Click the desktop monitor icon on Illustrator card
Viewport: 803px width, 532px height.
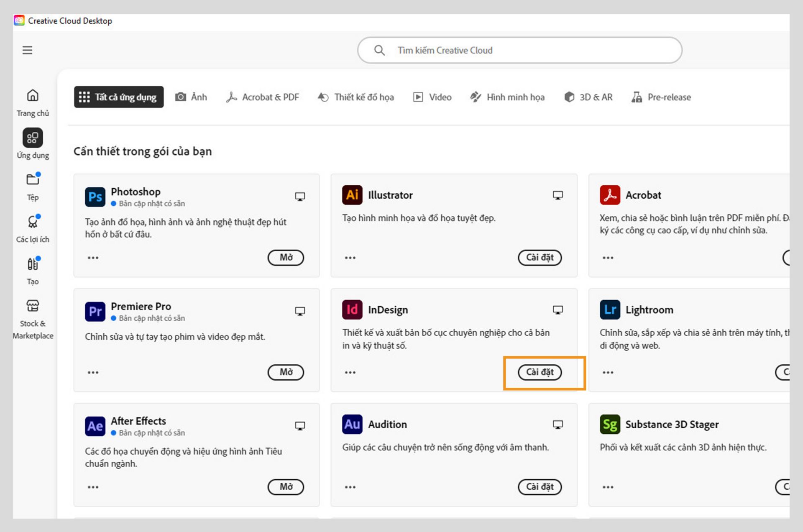pyautogui.click(x=557, y=195)
